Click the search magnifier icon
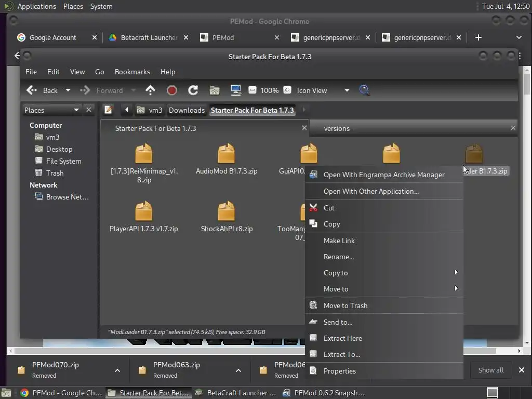Image resolution: width=532 pixels, height=399 pixels. (364, 90)
